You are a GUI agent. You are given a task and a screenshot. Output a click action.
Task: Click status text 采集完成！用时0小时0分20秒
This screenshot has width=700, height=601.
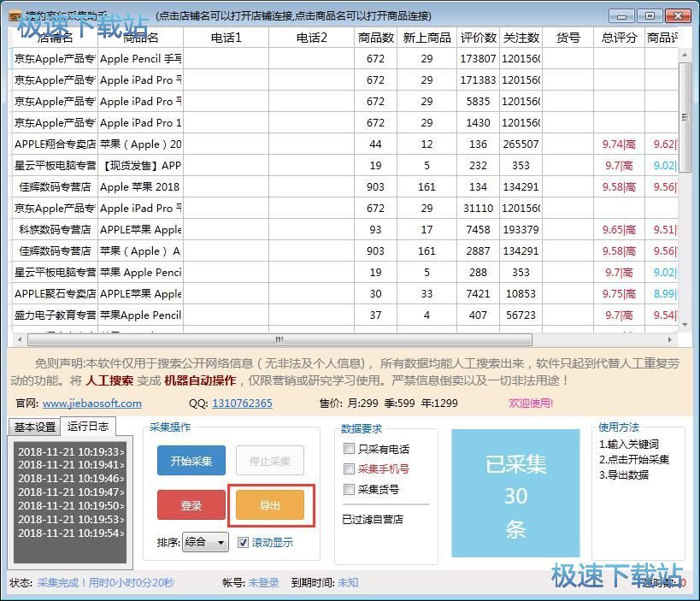[x=106, y=583]
